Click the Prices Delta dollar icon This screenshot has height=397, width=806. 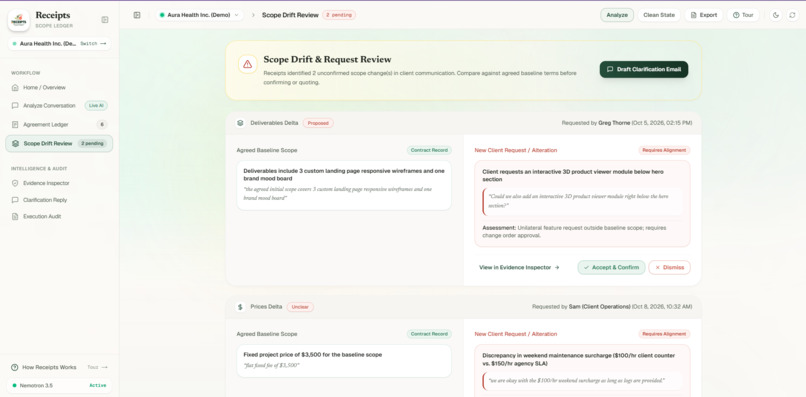240,306
